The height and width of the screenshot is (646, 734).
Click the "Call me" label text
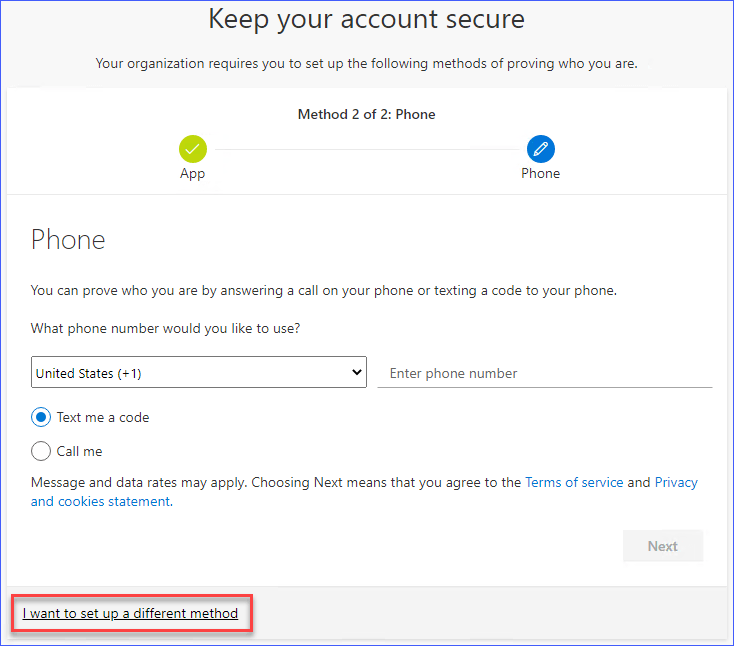pos(79,451)
